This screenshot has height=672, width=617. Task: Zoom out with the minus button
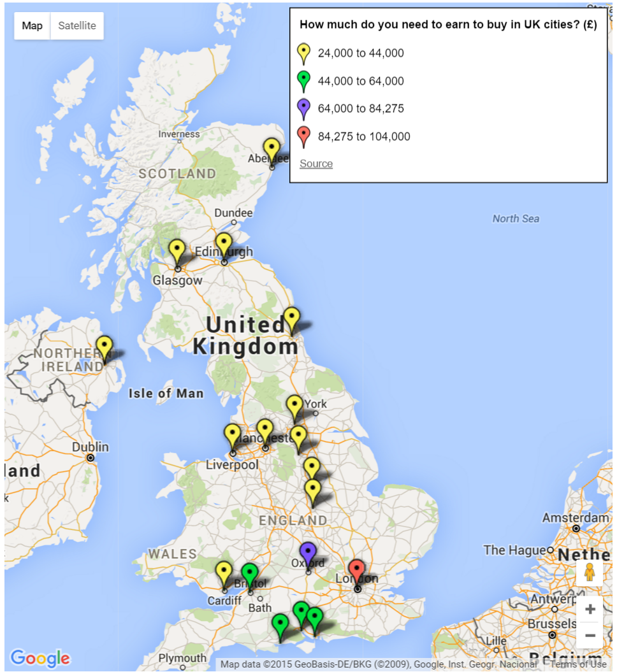click(590, 636)
